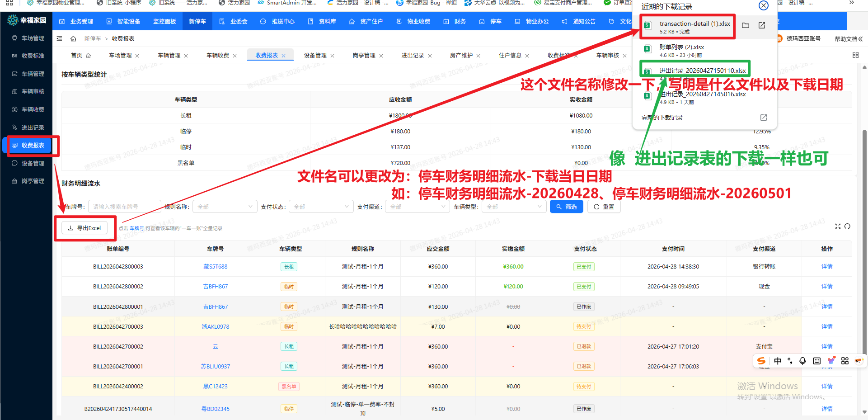The width and height of the screenshot is (868, 420).
Task: Click 幸福家园 logo
Action: pyautogui.click(x=27, y=20)
